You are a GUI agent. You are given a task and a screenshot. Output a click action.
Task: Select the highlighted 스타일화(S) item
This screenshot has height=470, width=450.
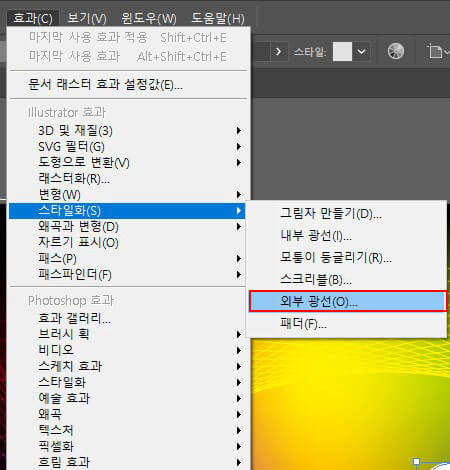[127, 211]
